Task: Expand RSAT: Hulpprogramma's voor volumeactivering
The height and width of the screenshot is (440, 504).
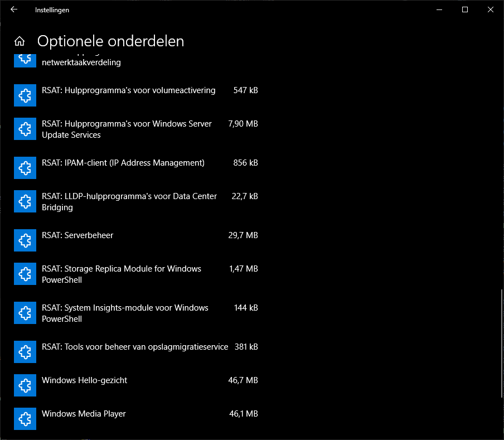Action: 128,90
